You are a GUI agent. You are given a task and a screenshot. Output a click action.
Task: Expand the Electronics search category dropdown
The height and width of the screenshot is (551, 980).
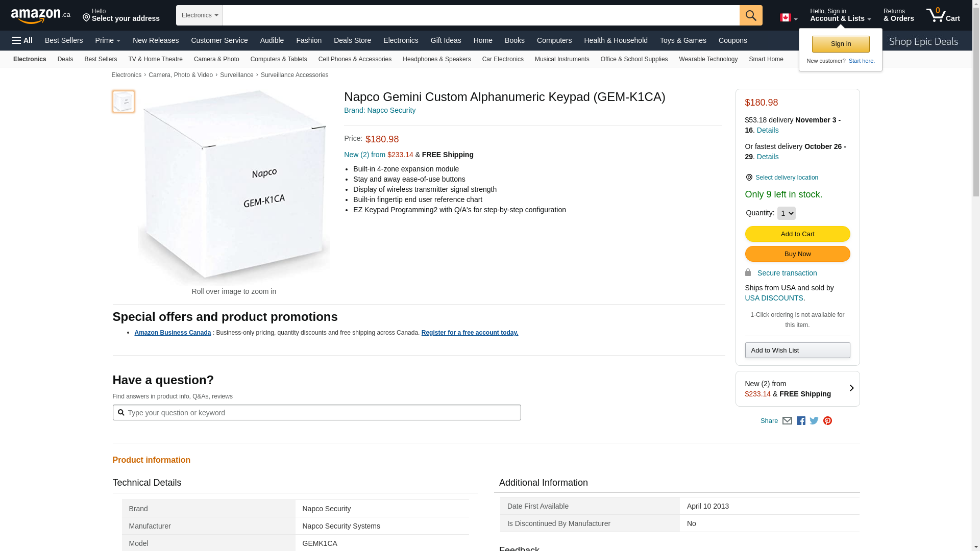click(x=200, y=15)
